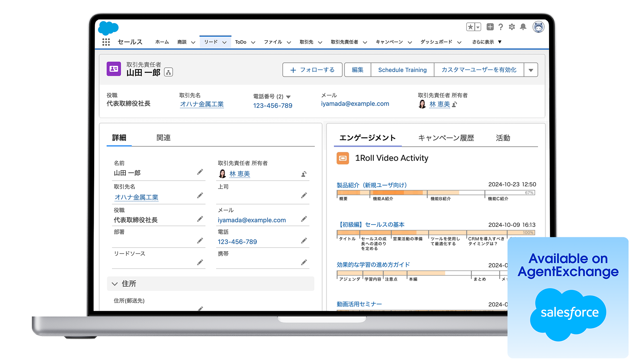Screen dimensions: 644x362
Task: Open the 商談 nav tab
Action: coord(182,42)
